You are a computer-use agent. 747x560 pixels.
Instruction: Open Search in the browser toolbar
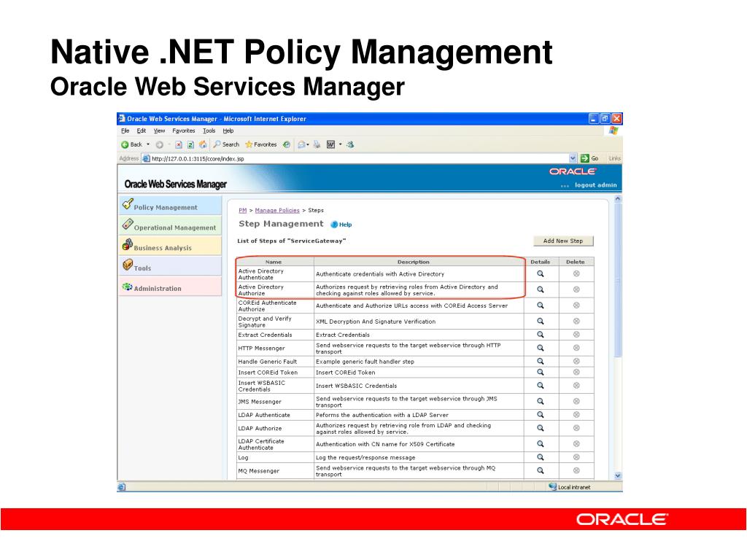[226, 144]
